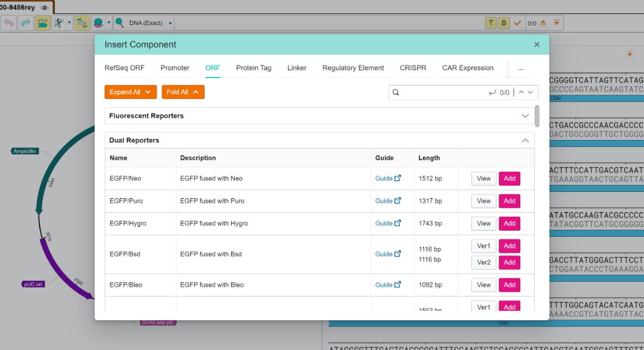Open the Guide link for EGFP/Bsd
Image resolution: width=644 pixels, height=350 pixels.
(x=388, y=254)
